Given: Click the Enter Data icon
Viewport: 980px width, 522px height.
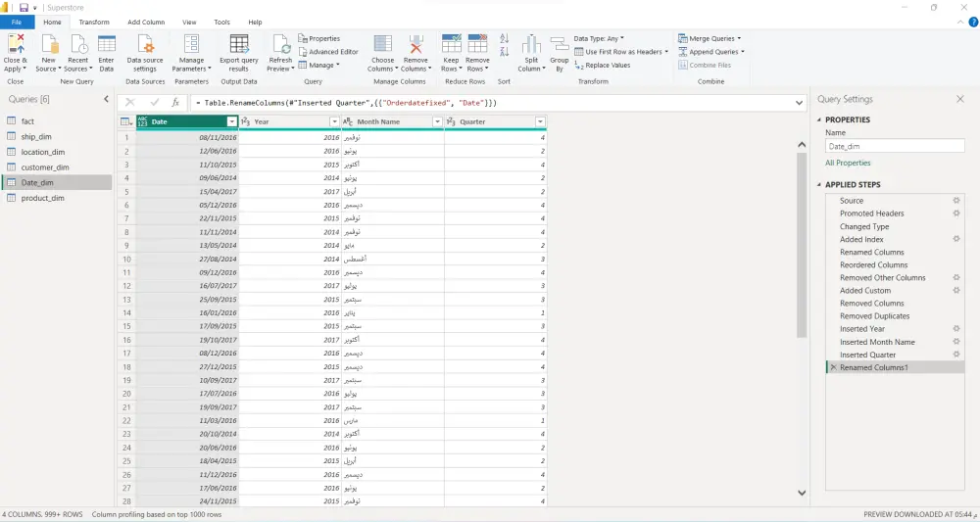Looking at the screenshot, I should point(107,44).
